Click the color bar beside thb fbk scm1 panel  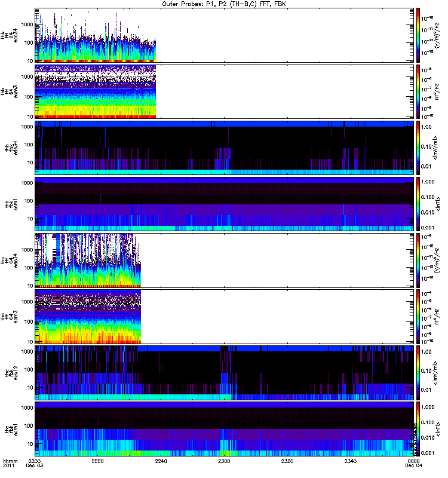418,204
